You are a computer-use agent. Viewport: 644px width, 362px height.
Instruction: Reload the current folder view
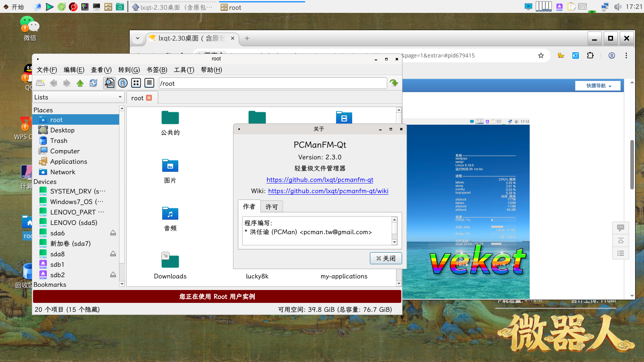[93, 83]
